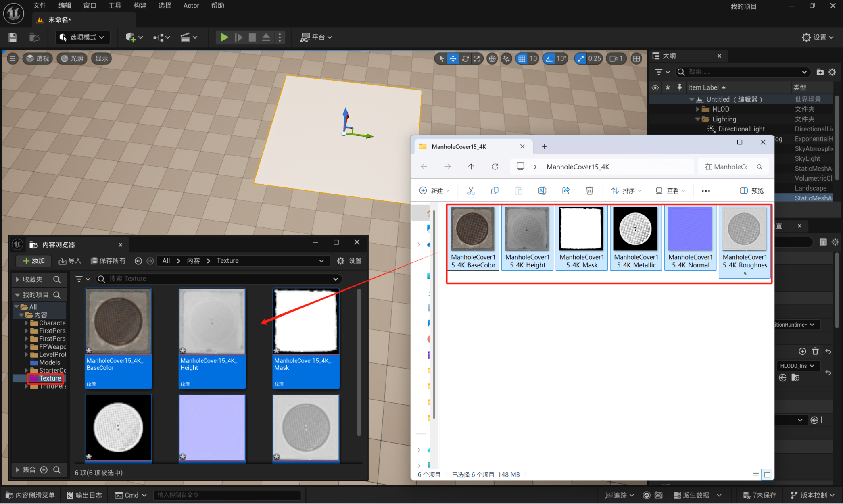Click the add content to project icon
The height and width of the screenshot is (504, 843).
click(130, 37)
